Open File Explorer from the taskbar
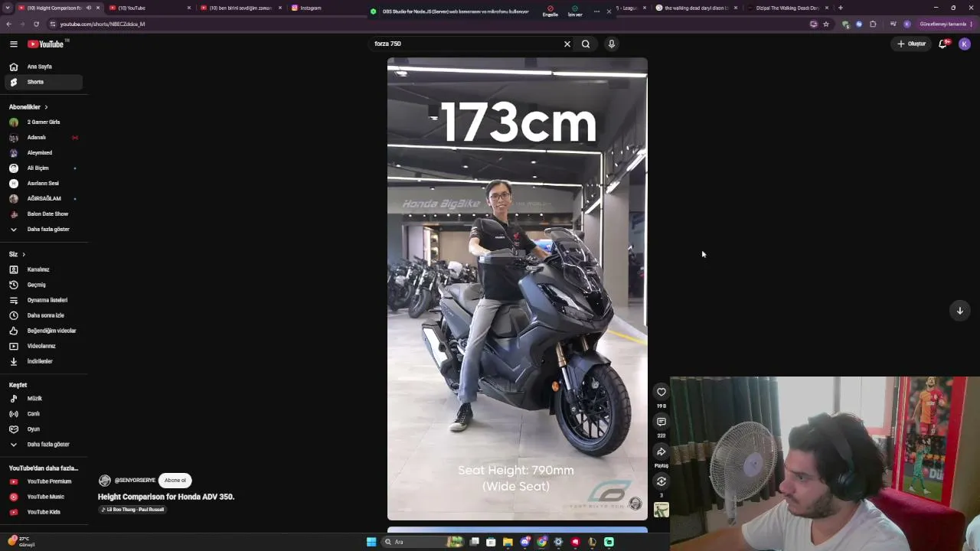This screenshot has width=980, height=551. click(x=508, y=542)
